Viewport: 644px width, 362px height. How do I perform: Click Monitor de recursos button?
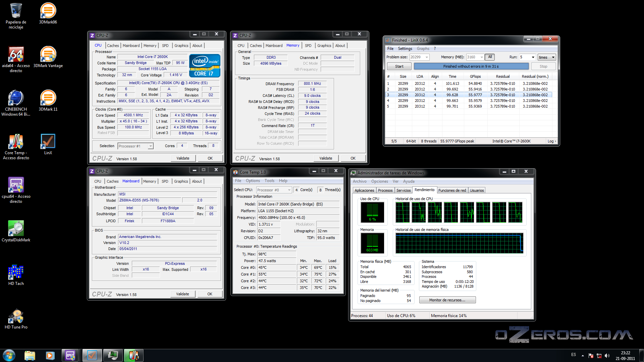[447, 300]
